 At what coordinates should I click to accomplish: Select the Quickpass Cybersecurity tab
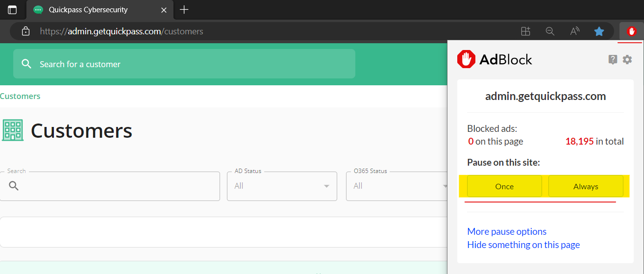click(100, 10)
